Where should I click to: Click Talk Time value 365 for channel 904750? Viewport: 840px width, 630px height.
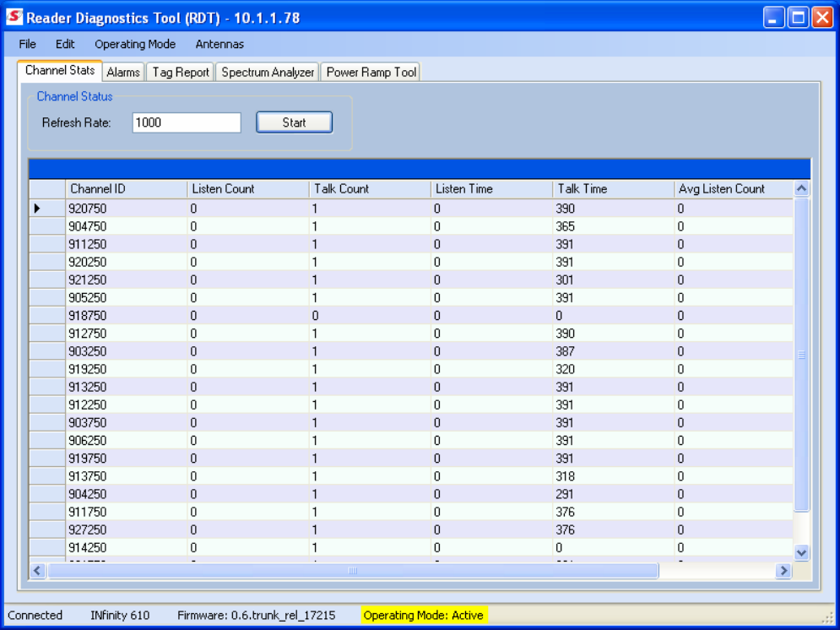pyautogui.click(x=613, y=226)
